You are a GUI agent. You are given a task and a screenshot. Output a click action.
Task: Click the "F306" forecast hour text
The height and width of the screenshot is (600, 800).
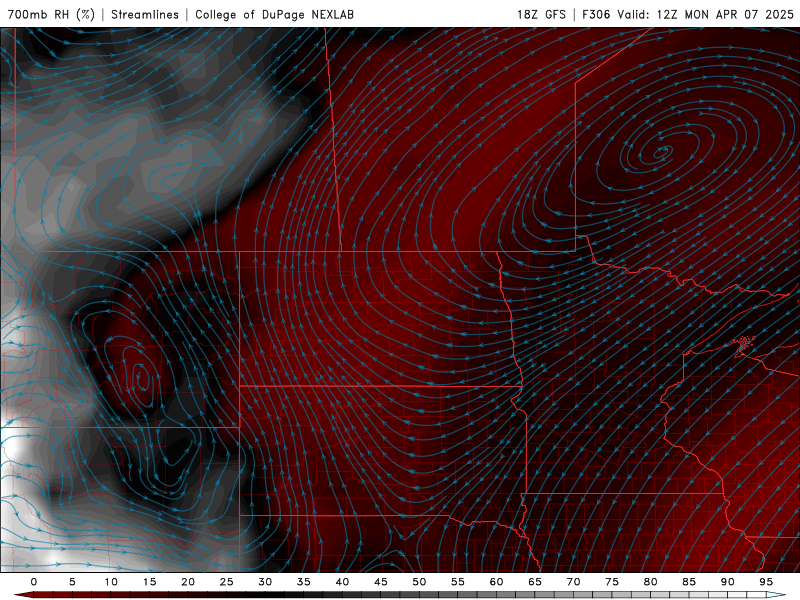(x=596, y=14)
